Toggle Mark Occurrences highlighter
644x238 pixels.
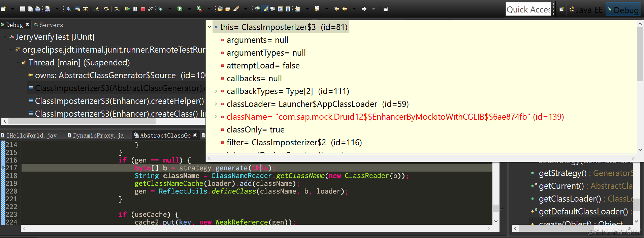[x=265, y=9]
